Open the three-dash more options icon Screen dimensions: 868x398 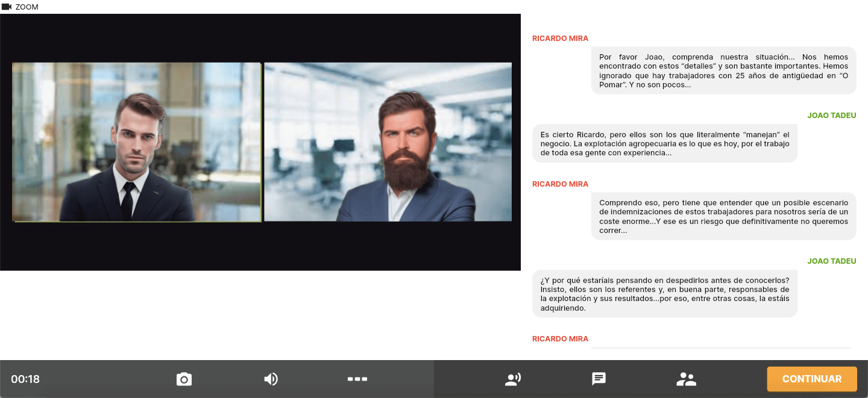357,379
